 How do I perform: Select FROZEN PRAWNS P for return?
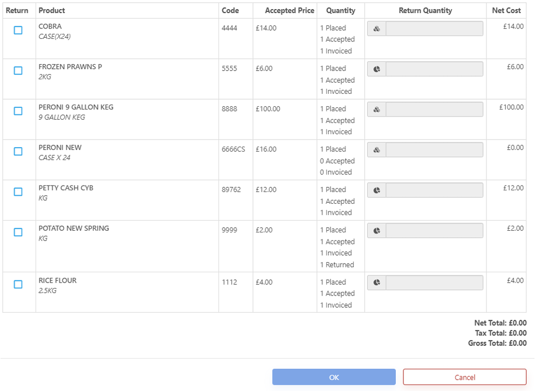click(18, 71)
